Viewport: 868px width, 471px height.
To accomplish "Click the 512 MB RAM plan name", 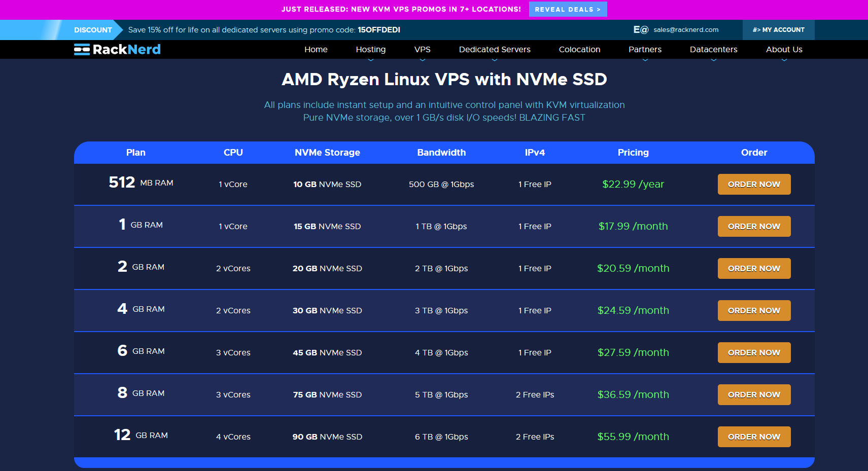I will pyautogui.click(x=141, y=183).
